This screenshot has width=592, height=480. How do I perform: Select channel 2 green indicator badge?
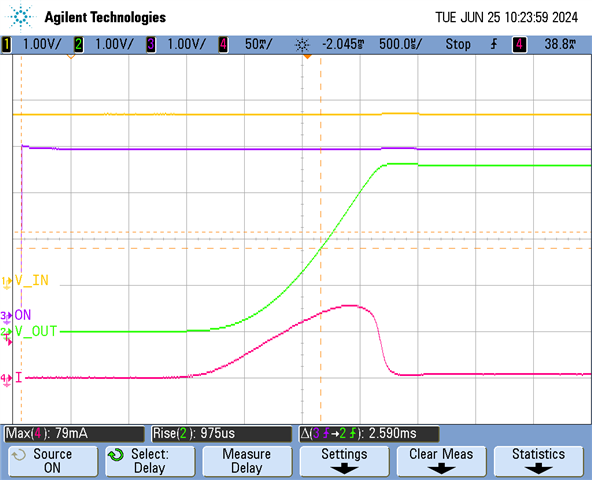79,45
